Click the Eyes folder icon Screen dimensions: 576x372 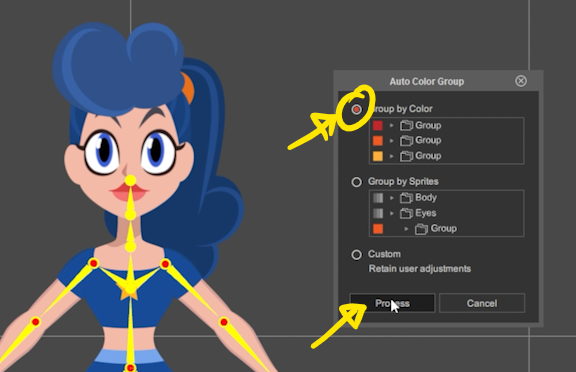(406, 213)
